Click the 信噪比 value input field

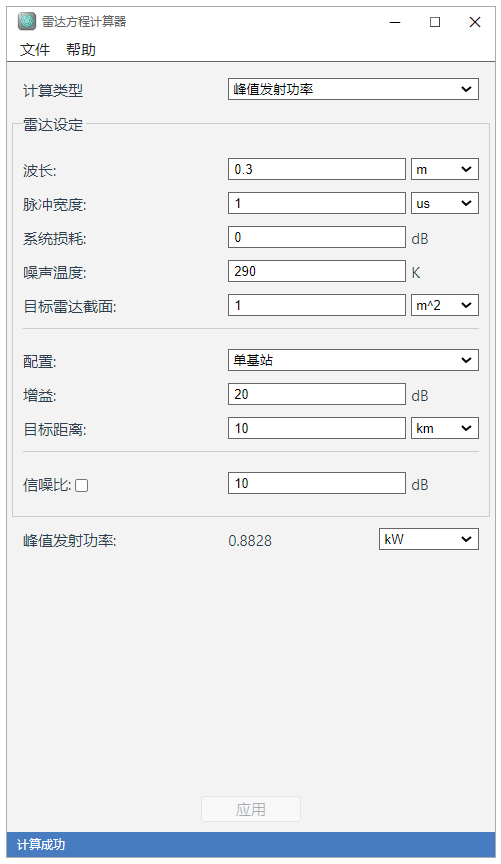click(x=317, y=483)
